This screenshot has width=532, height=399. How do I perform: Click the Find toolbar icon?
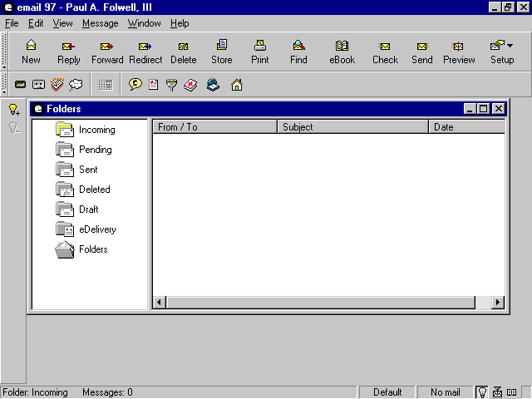[x=298, y=52]
